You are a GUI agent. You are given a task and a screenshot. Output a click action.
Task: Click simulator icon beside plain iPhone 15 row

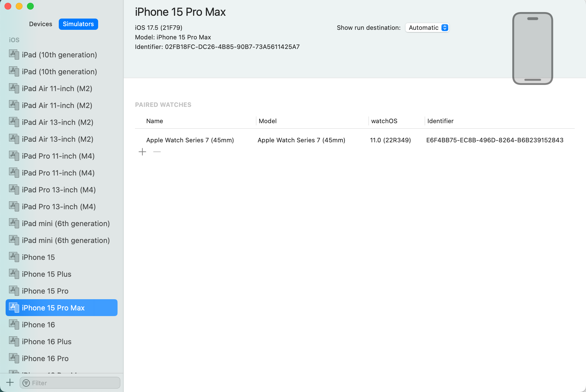(x=14, y=257)
